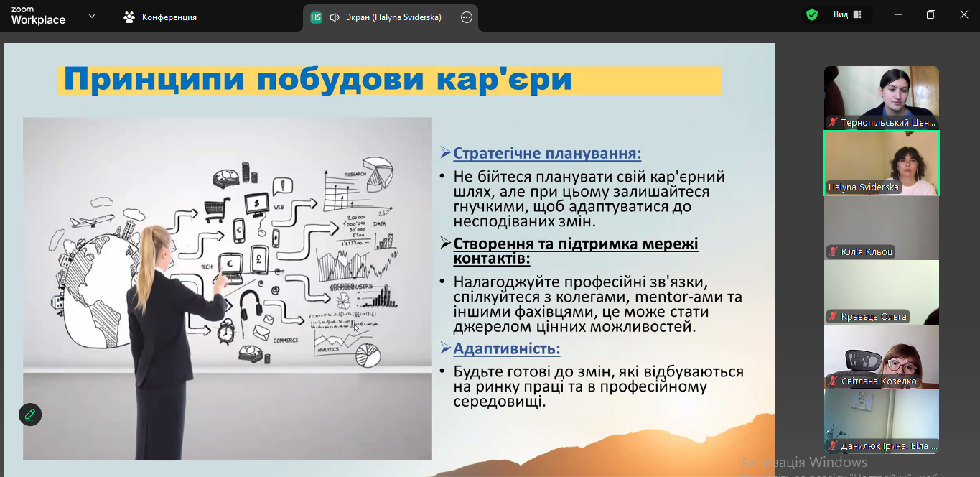This screenshot has height=477, width=980.
Task: Click the Адаптивність heading on the slide
Action: tap(506, 349)
